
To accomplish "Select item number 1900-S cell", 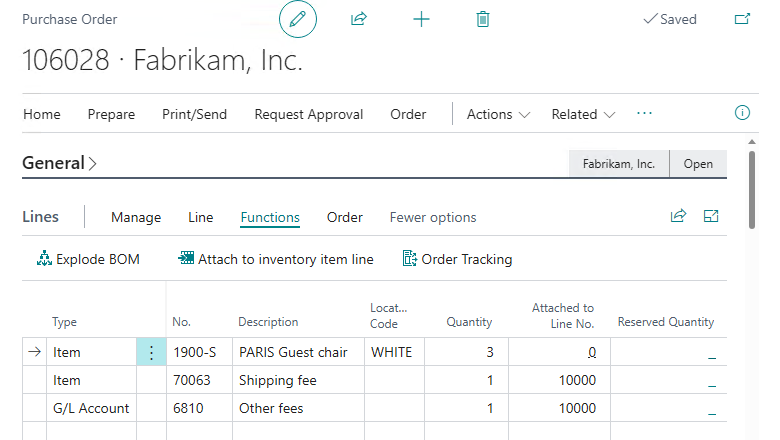I will pos(199,352).
